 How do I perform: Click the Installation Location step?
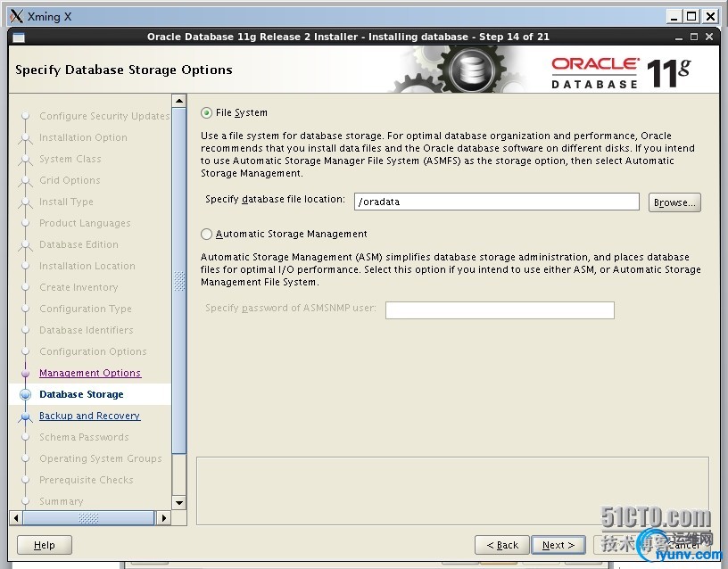(x=87, y=266)
